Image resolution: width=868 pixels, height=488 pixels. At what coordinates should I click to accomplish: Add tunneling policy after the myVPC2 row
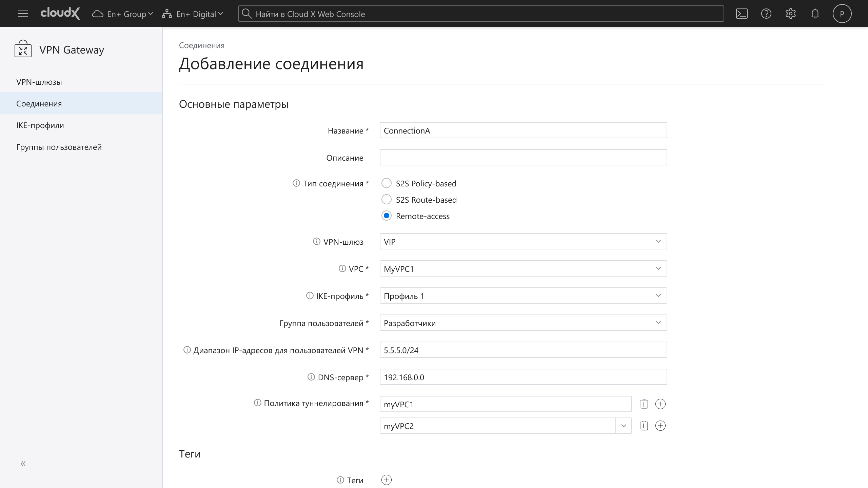click(x=660, y=426)
